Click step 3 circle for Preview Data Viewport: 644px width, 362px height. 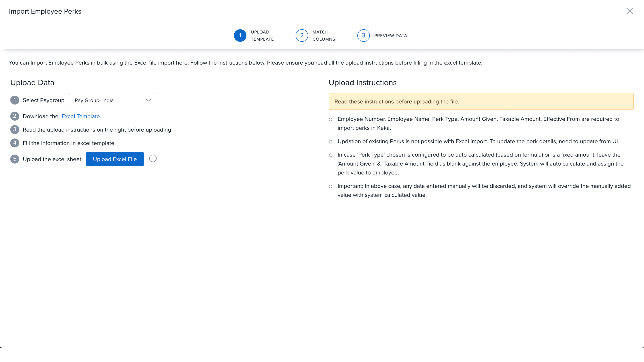[x=363, y=36]
